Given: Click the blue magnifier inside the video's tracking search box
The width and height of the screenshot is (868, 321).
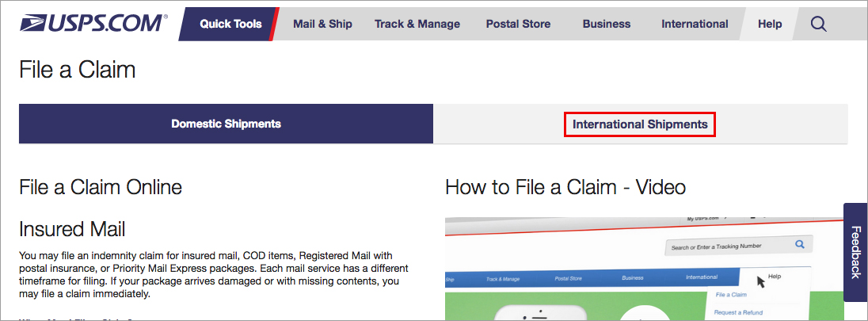Looking at the screenshot, I should coord(800,245).
